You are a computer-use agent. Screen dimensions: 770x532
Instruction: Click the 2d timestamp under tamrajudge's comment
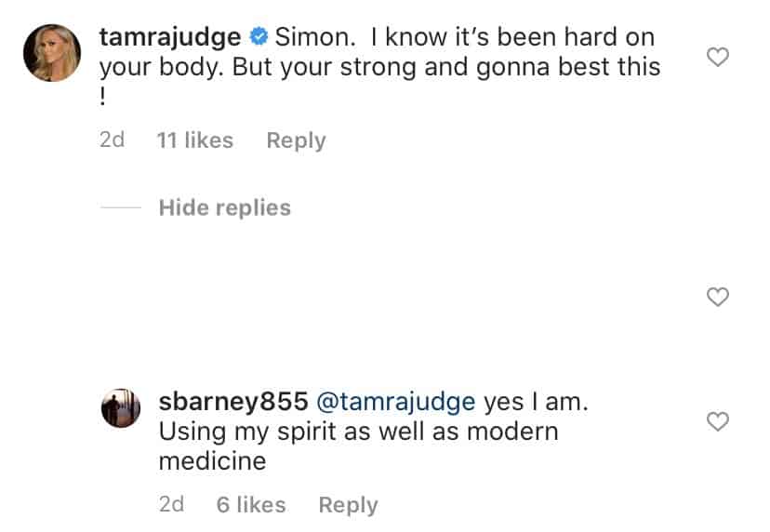112,140
